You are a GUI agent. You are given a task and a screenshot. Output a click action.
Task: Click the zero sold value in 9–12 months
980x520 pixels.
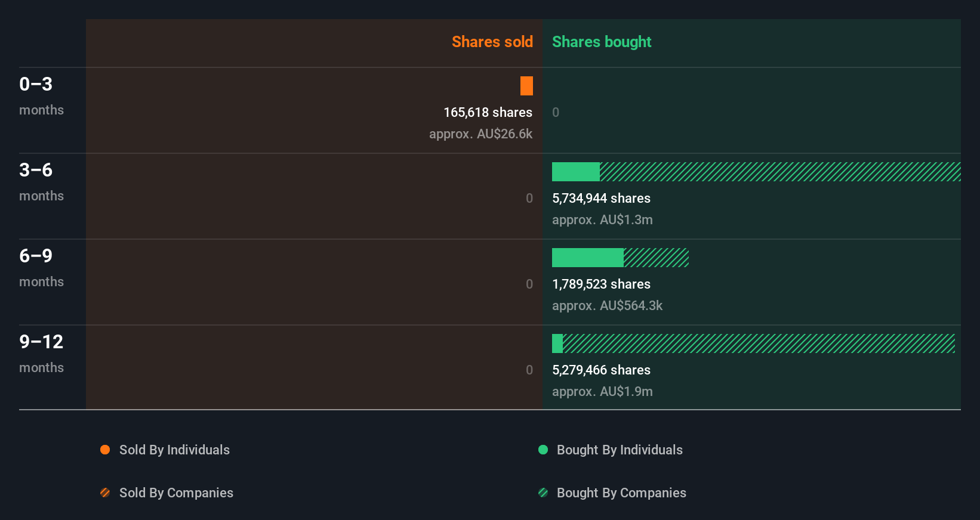(x=529, y=370)
